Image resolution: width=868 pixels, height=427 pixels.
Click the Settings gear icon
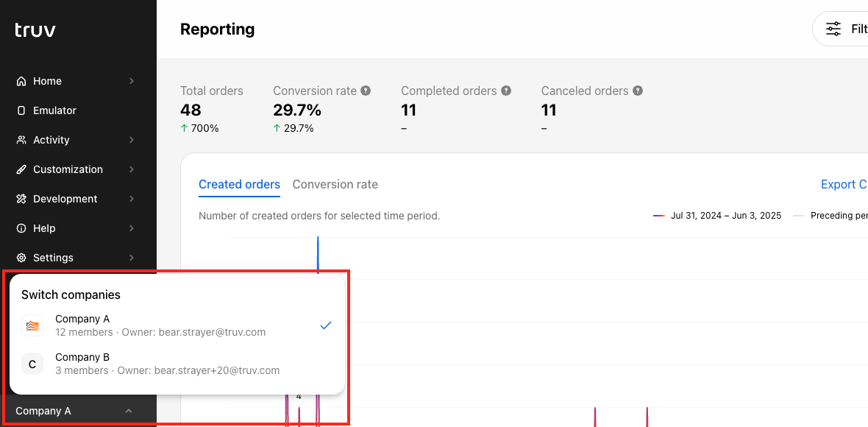[21, 258]
